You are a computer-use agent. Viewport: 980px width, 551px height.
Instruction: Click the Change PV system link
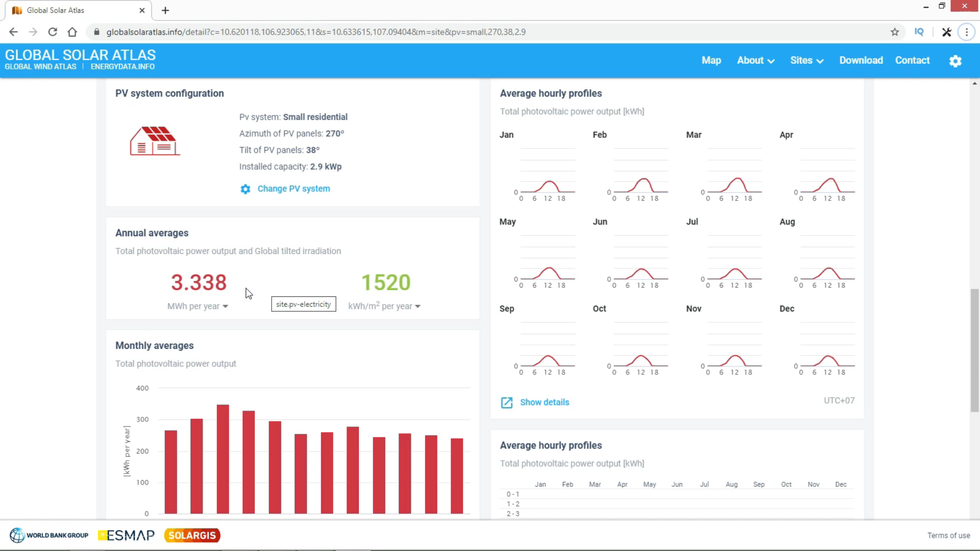(x=293, y=189)
